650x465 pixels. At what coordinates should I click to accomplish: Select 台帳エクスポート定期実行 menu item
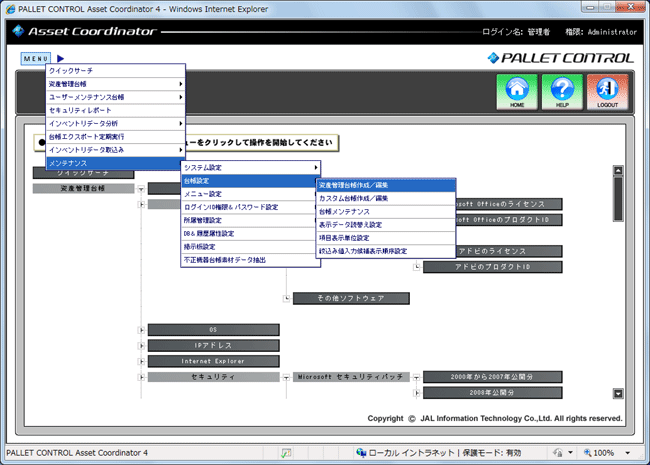[x=115, y=136]
